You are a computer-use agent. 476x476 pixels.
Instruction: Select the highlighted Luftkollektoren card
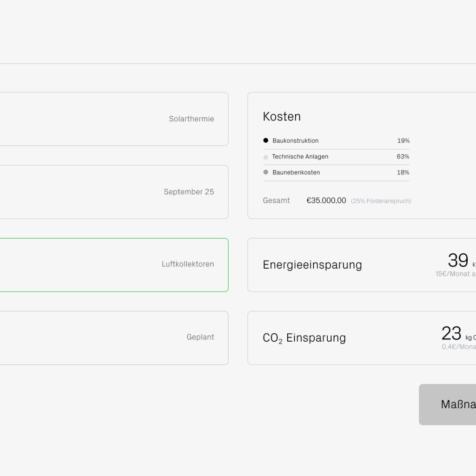pyautogui.click(x=114, y=265)
